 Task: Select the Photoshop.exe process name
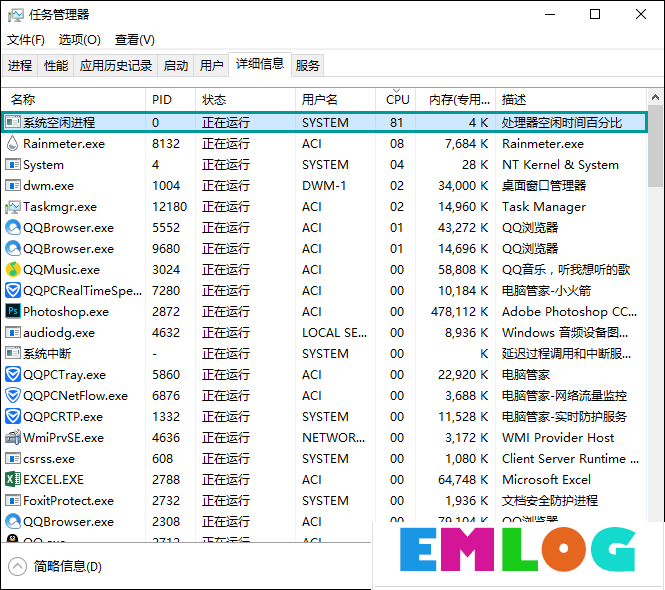(x=66, y=312)
